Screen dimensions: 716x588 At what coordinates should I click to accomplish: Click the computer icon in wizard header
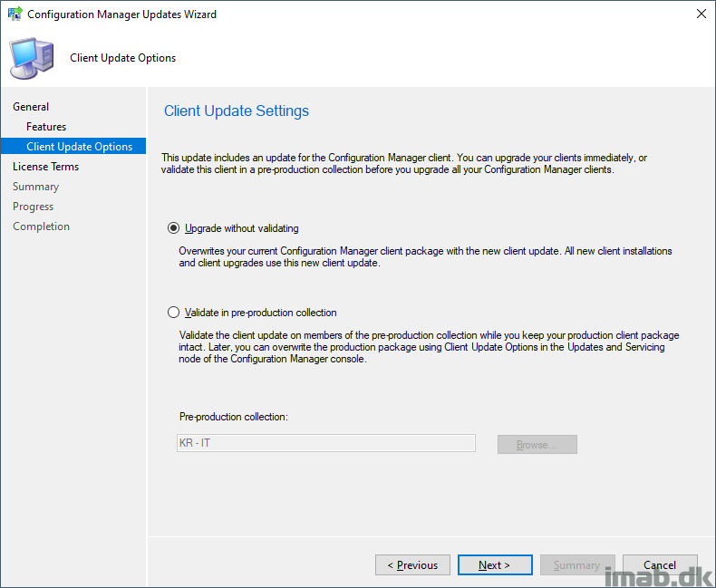[x=32, y=58]
